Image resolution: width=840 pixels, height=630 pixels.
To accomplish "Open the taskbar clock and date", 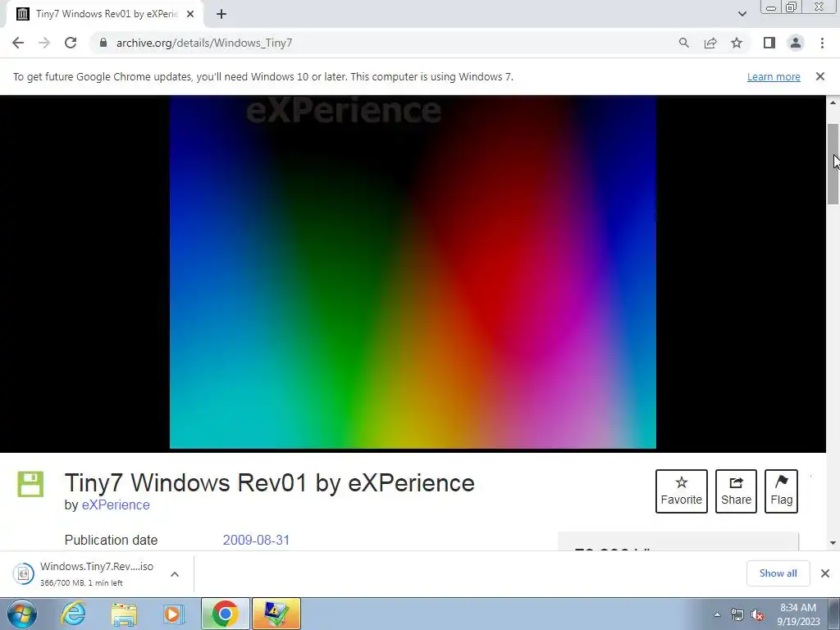I will (x=798, y=614).
